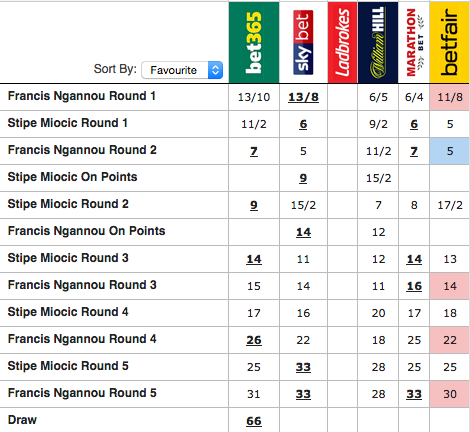Open the Sort By Favourite dropdown

pos(182,70)
